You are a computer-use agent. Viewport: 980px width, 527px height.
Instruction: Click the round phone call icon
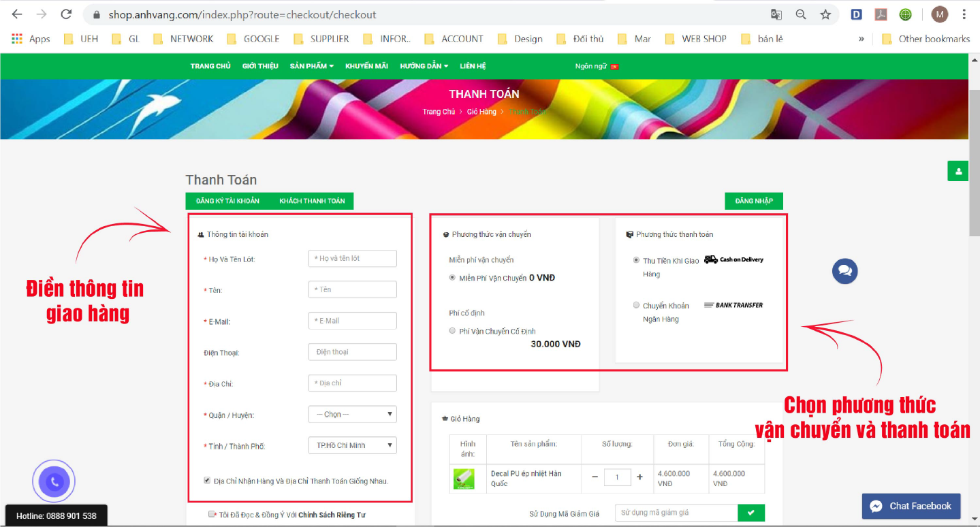click(54, 482)
